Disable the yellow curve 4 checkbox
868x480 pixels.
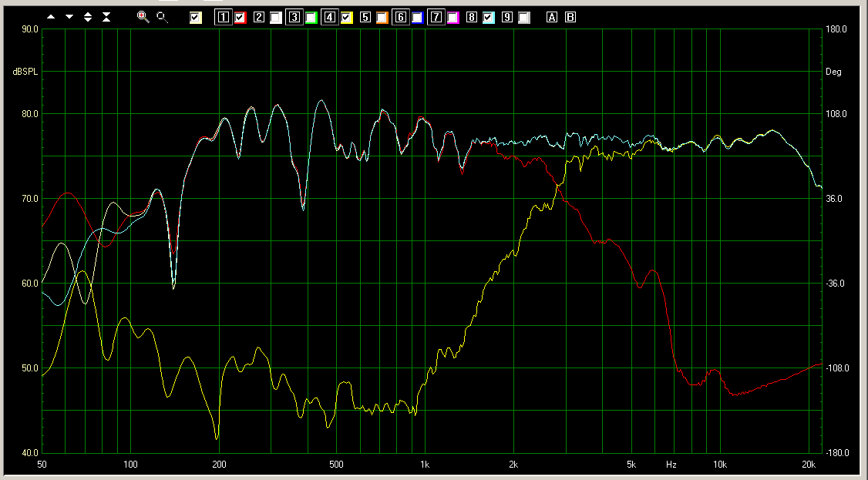[x=347, y=17]
